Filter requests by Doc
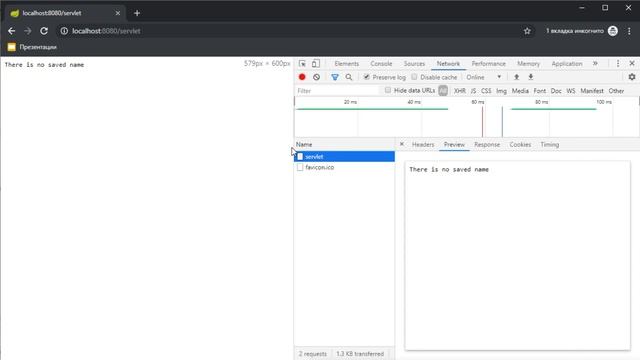This screenshot has width=640, height=360. [556, 91]
